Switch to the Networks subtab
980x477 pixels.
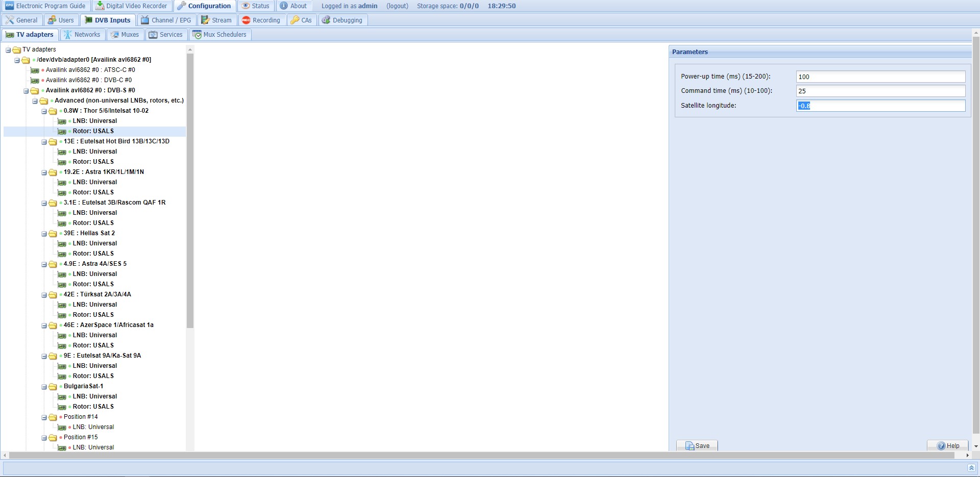(82, 35)
